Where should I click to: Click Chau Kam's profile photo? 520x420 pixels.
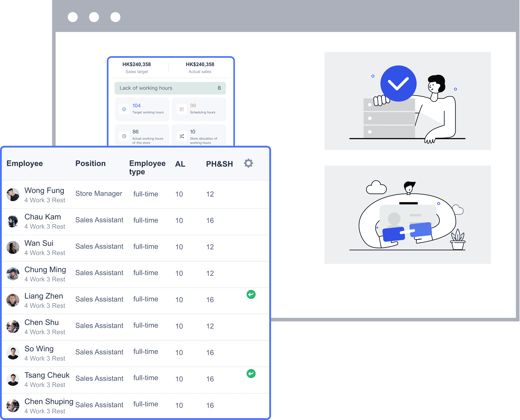click(x=13, y=221)
